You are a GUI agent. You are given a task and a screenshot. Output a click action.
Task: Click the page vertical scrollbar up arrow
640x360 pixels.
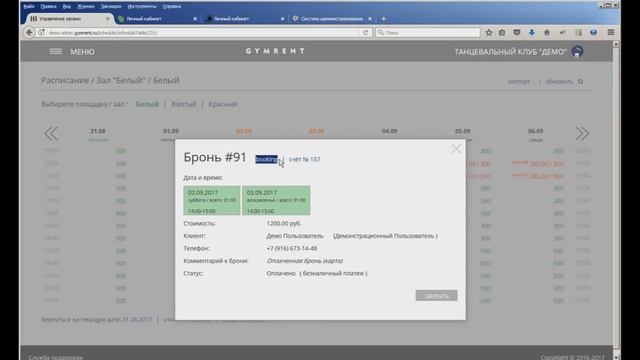(616, 44)
